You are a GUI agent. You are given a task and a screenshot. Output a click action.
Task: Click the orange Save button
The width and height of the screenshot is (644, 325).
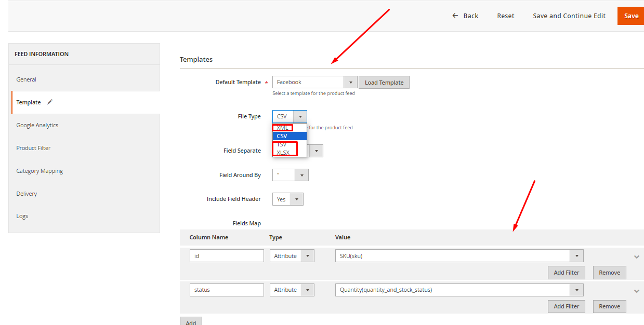pyautogui.click(x=630, y=16)
